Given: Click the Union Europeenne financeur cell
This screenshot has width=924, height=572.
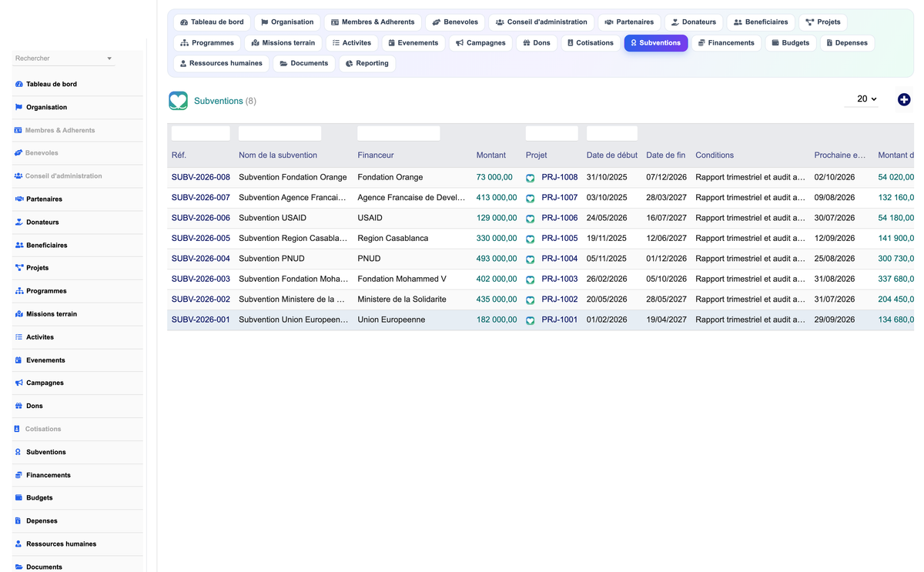Looking at the screenshot, I should coord(391,319).
